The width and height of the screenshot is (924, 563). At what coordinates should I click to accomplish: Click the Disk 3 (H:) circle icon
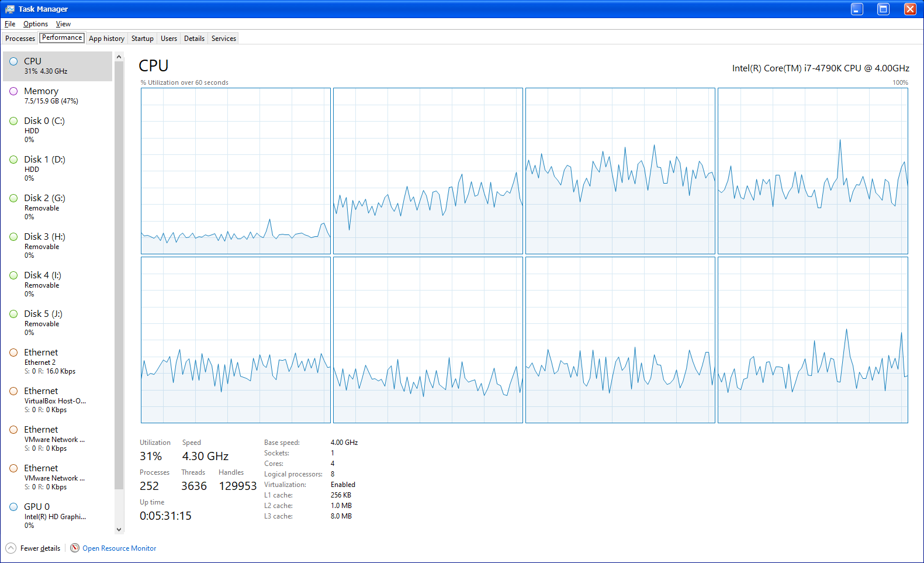pyautogui.click(x=13, y=237)
